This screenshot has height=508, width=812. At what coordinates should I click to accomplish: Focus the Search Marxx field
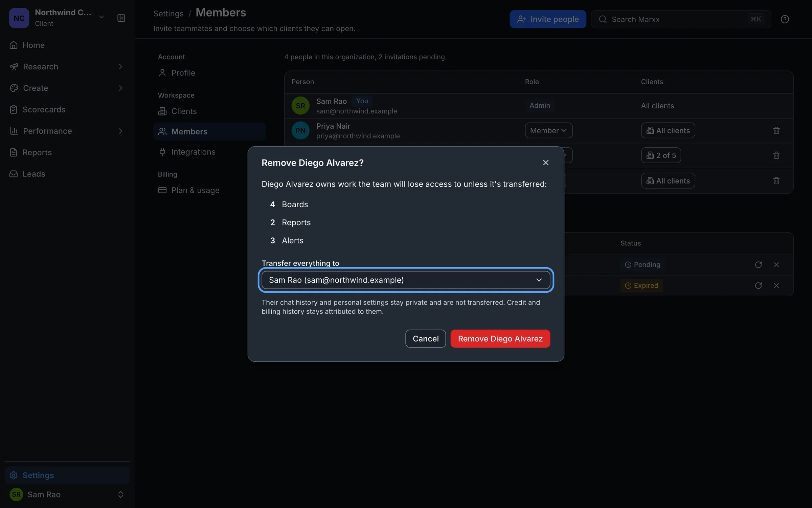(x=681, y=19)
